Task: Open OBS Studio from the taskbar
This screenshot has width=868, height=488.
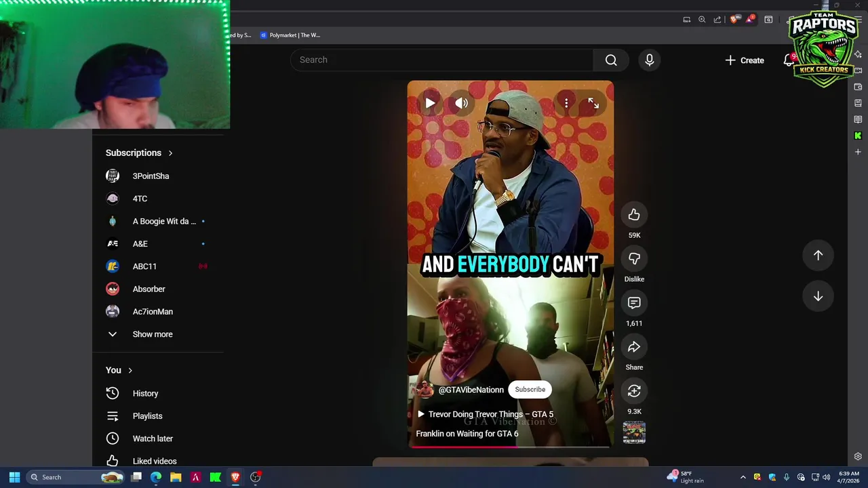Action: click(x=255, y=477)
